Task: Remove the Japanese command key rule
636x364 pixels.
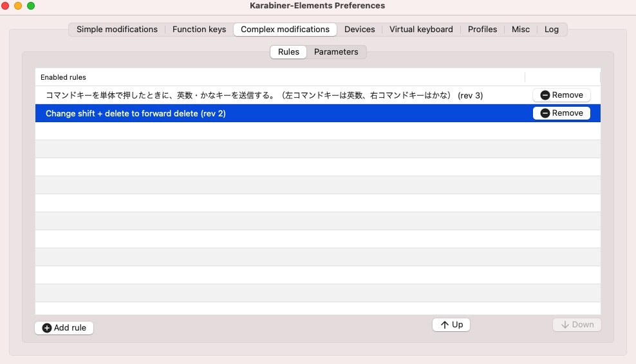Action: 561,95
